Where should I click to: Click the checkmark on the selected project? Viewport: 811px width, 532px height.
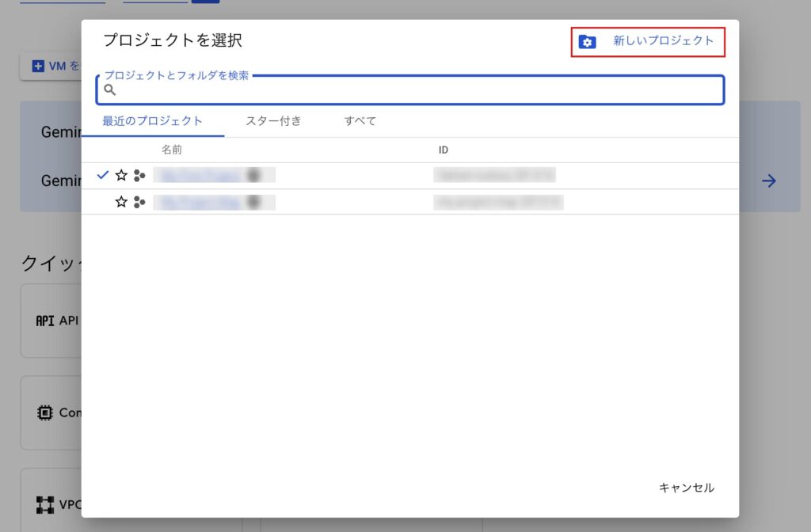click(x=103, y=175)
